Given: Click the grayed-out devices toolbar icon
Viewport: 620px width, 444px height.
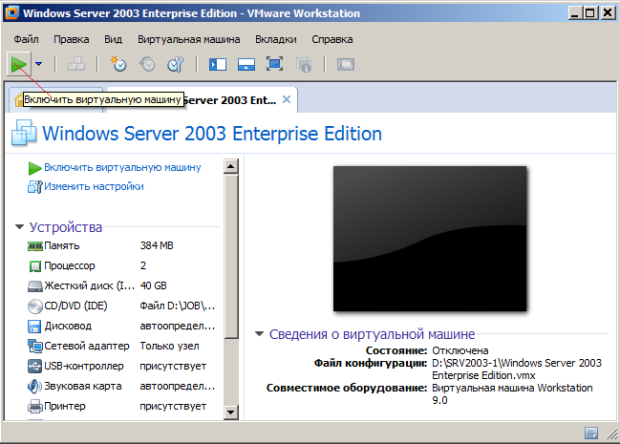Looking at the screenshot, I should (76, 64).
